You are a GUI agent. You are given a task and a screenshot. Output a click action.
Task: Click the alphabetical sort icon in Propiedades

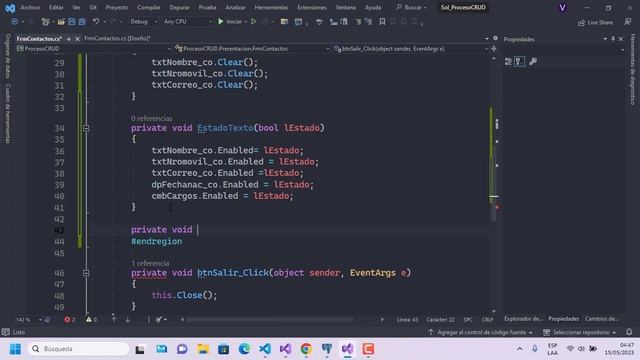(520, 61)
